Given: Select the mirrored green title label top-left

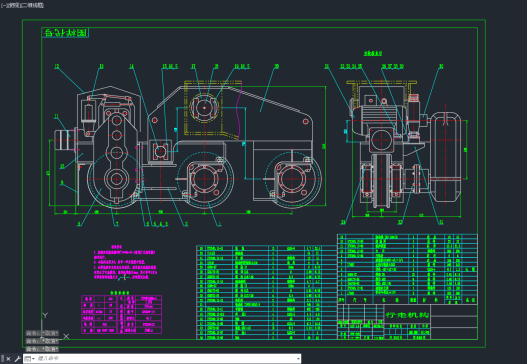Looking at the screenshot, I should (x=66, y=33).
